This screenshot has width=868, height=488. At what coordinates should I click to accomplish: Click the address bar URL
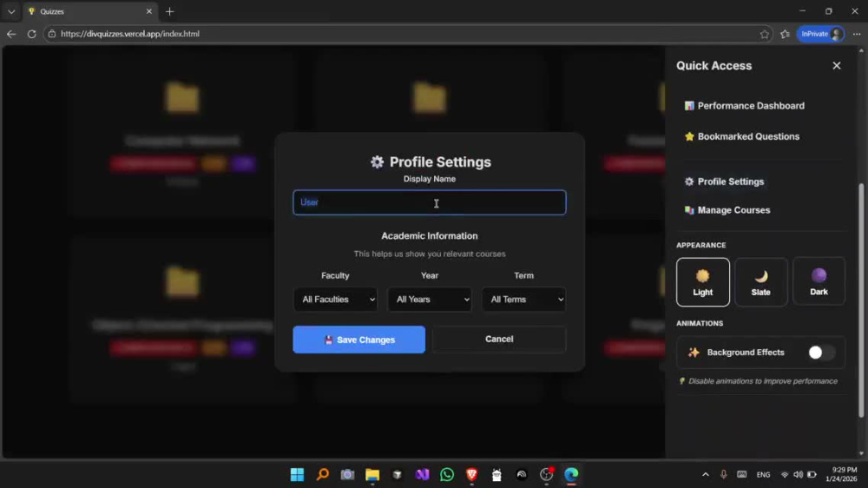[x=130, y=34]
